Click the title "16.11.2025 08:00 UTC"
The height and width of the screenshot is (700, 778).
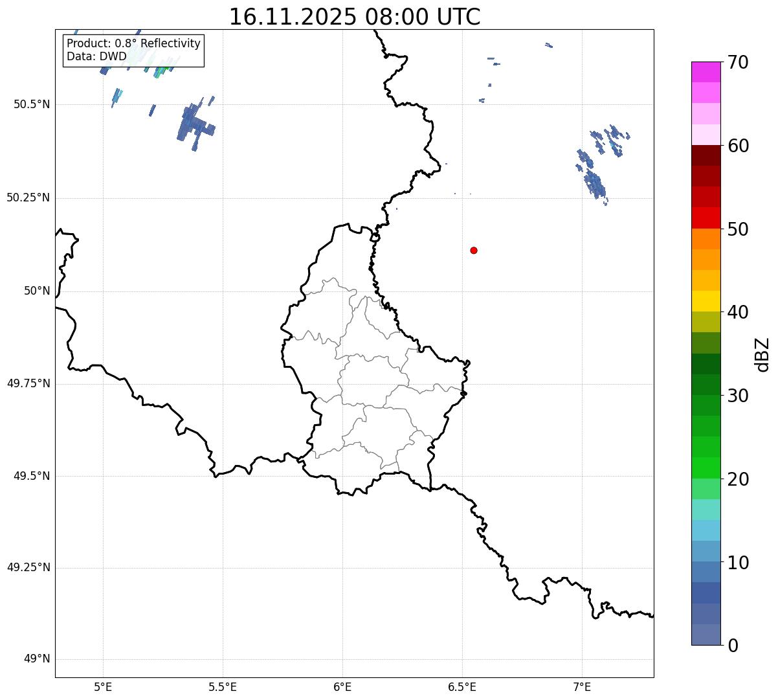click(x=355, y=17)
